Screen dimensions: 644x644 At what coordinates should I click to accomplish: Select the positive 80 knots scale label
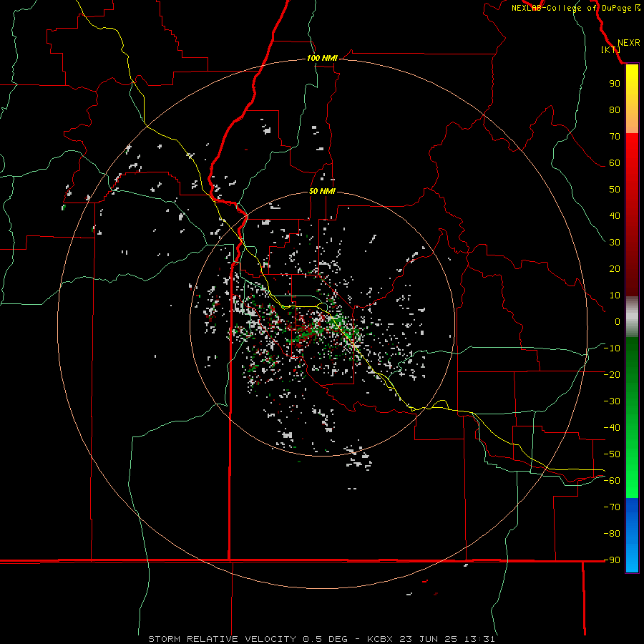point(615,110)
